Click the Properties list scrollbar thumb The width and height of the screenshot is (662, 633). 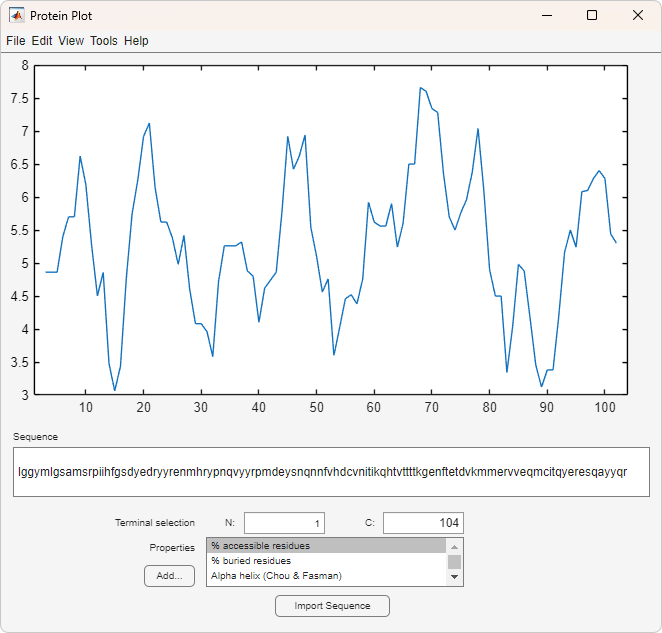(x=455, y=561)
